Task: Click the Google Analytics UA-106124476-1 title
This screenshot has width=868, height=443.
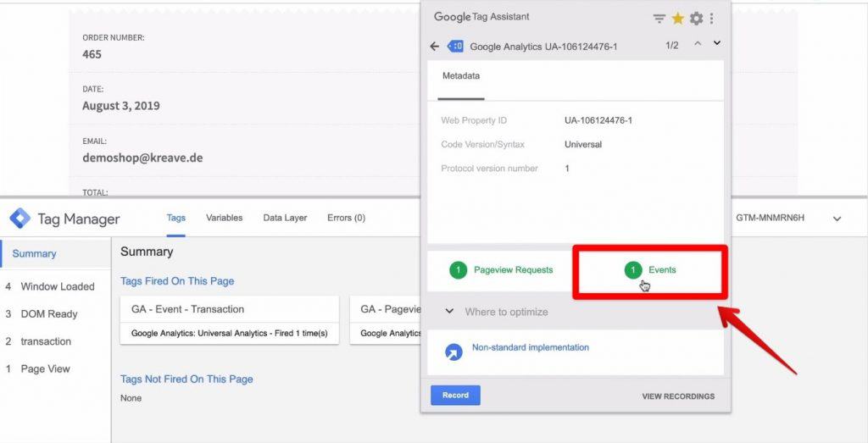Action: click(x=543, y=47)
